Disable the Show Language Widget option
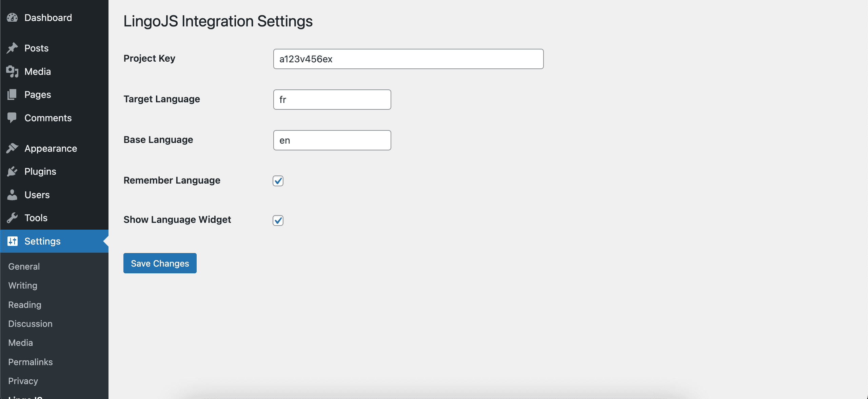The image size is (868, 399). (x=278, y=220)
